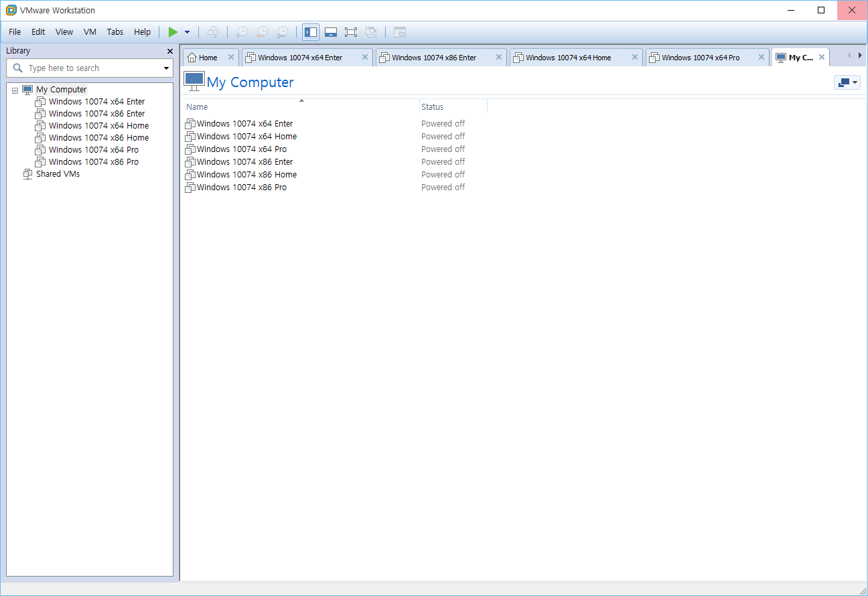Open the library search filter dropdown arrow
868x596 pixels.
pos(166,68)
